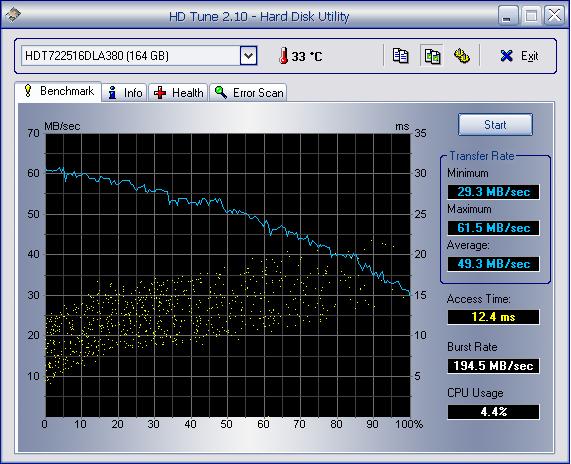
Task: Click the magnifier Error Scan icon
Action: pyautogui.click(x=221, y=92)
